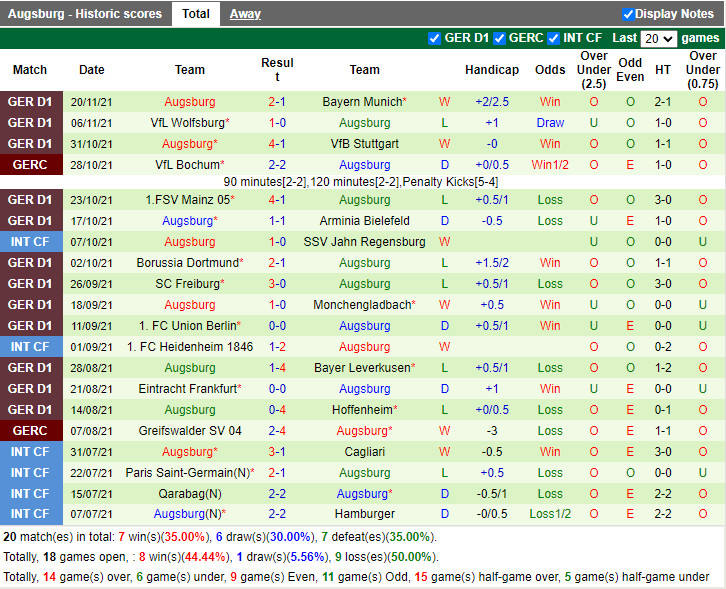This screenshot has width=726, height=589.
Task: Click Borussia Dortmund team name
Action: pos(190,263)
